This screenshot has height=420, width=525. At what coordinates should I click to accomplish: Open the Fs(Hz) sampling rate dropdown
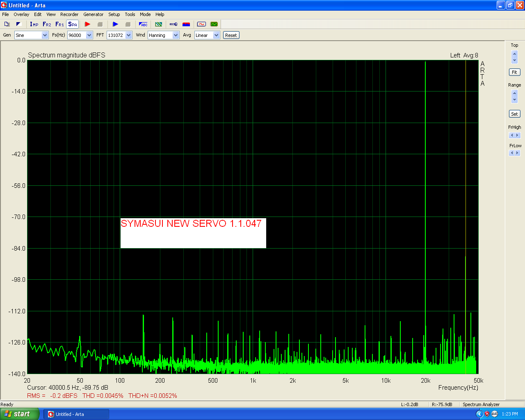click(89, 35)
